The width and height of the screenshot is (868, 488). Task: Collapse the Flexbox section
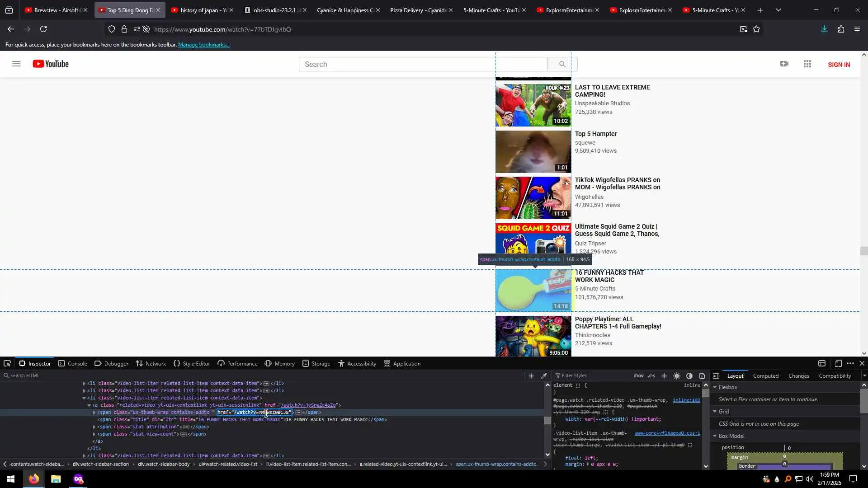715,387
